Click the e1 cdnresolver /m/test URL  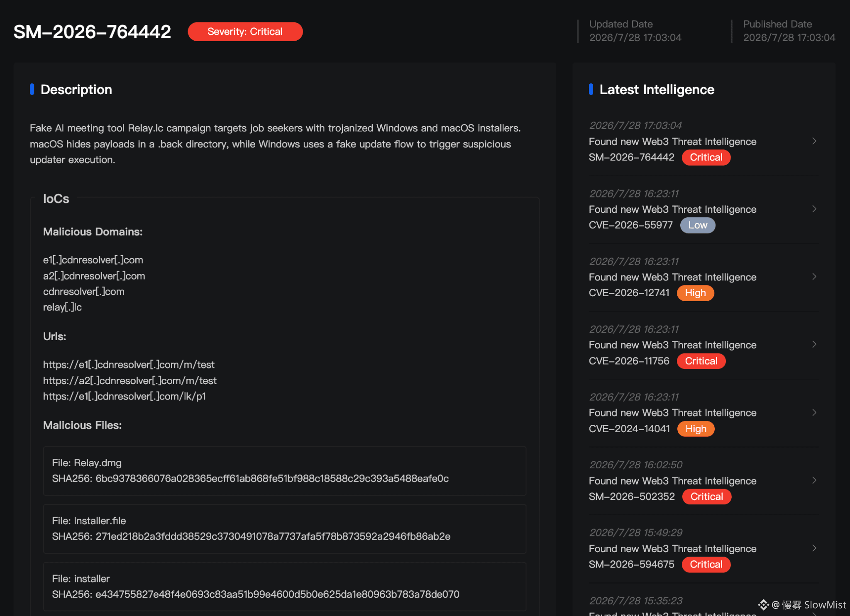point(129,365)
